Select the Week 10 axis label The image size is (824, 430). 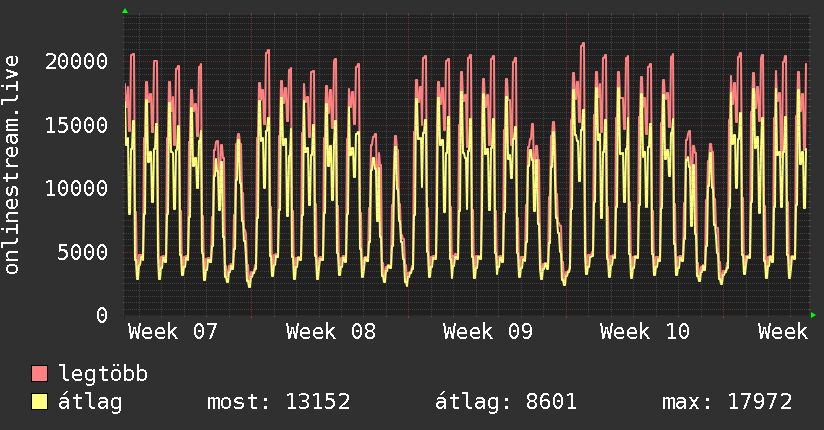645,332
